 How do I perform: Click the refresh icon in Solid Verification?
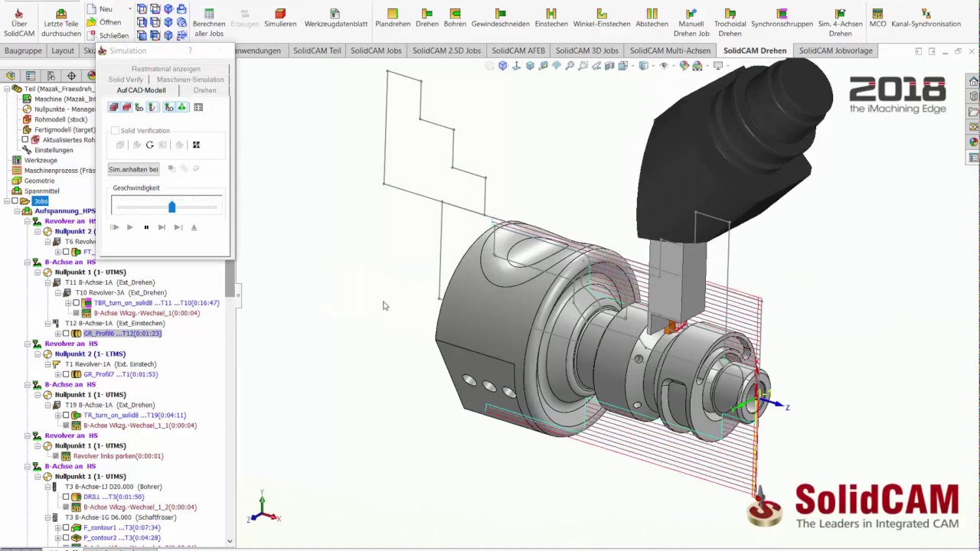point(150,145)
